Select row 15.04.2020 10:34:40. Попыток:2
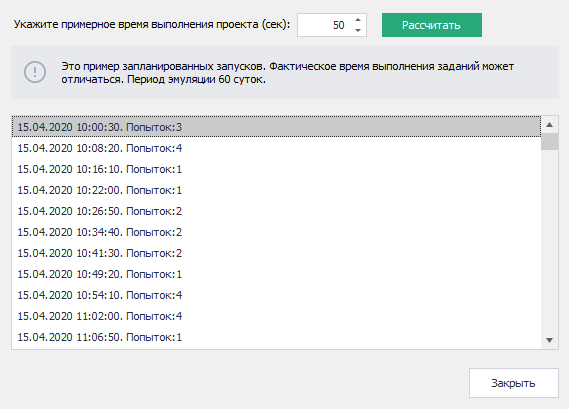569x409 pixels. pos(276,232)
